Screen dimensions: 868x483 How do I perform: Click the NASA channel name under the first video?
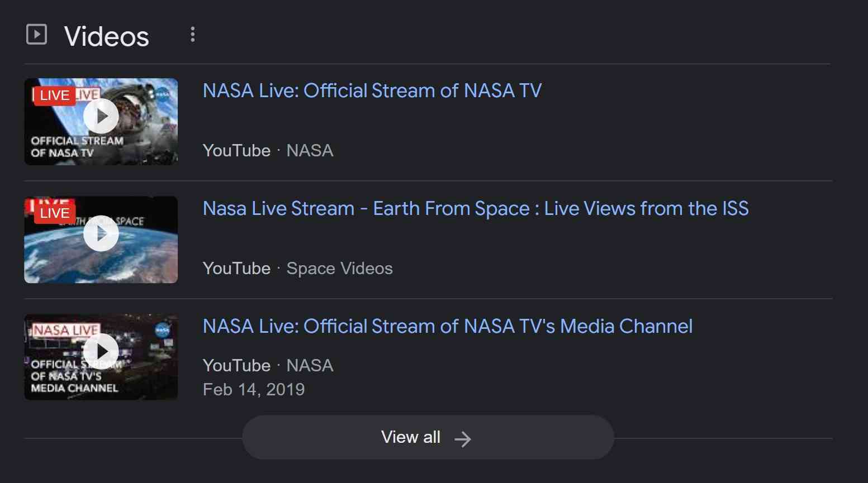pos(310,150)
